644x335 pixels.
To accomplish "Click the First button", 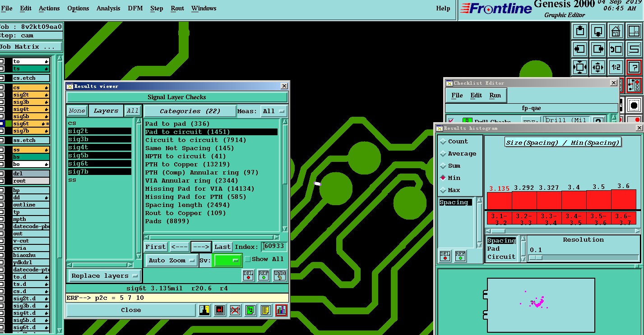I will tap(156, 247).
